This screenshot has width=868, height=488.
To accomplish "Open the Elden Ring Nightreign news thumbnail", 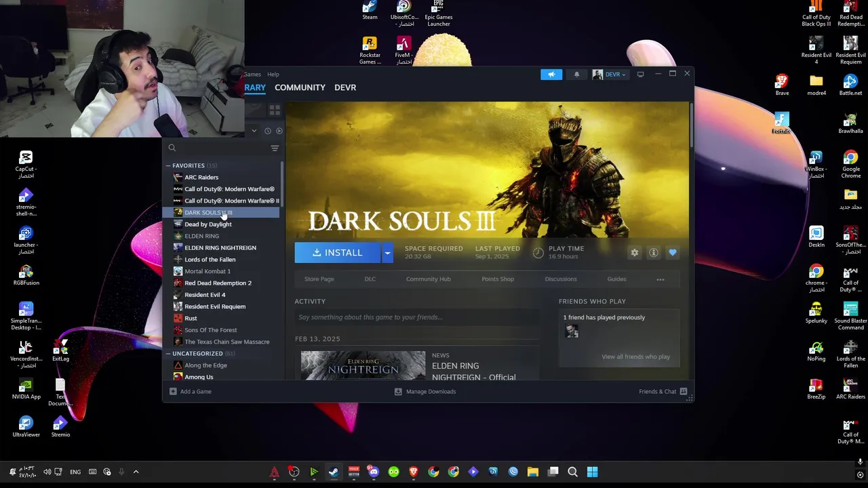I will (x=363, y=365).
